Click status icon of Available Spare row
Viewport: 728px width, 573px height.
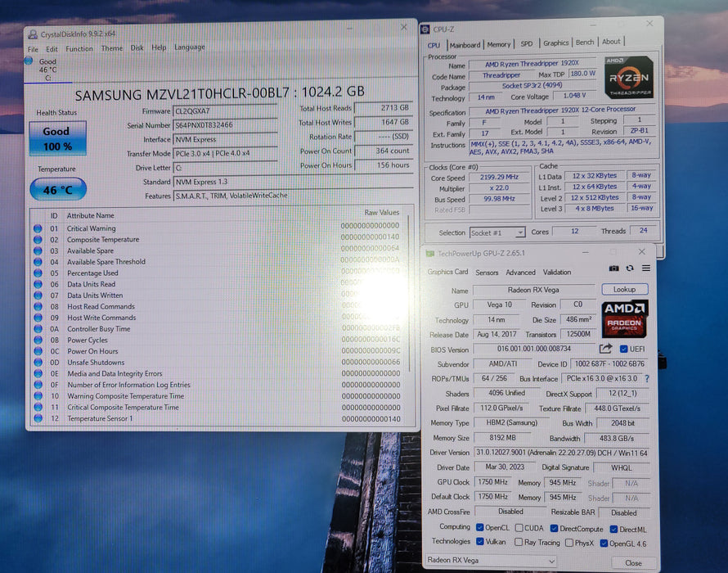click(38, 251)
